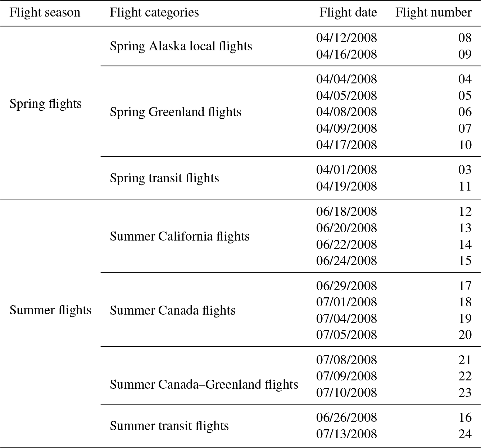481x448 pixels.
Task: Click the flight date 04/12/2008
Action: click(346, 38)
